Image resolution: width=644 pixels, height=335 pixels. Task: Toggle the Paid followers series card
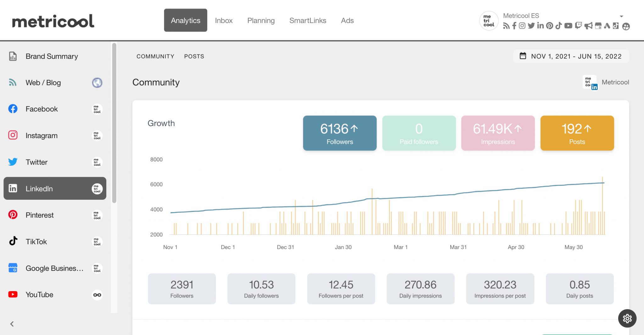click(419, 133)
